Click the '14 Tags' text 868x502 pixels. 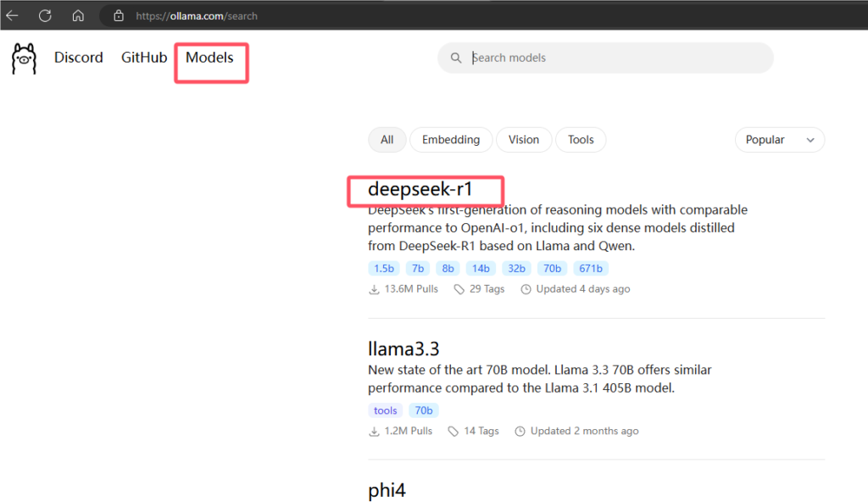pos(481,431)
